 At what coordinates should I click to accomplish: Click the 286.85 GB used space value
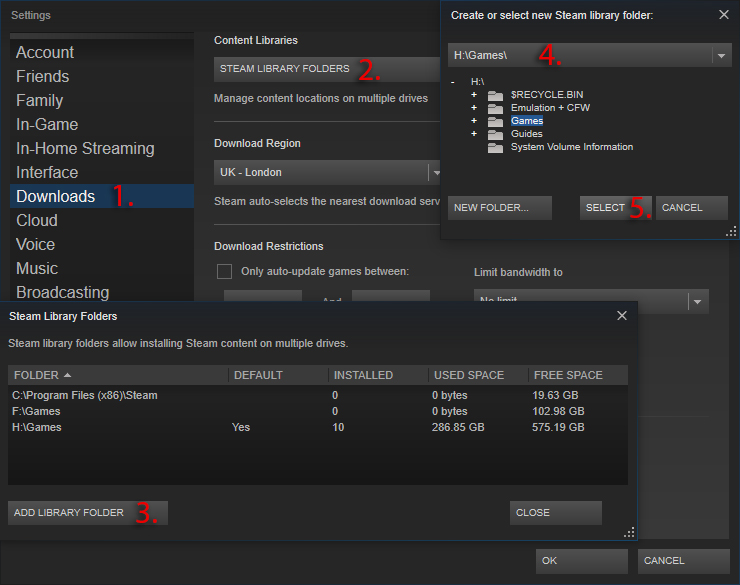point(458,427)
